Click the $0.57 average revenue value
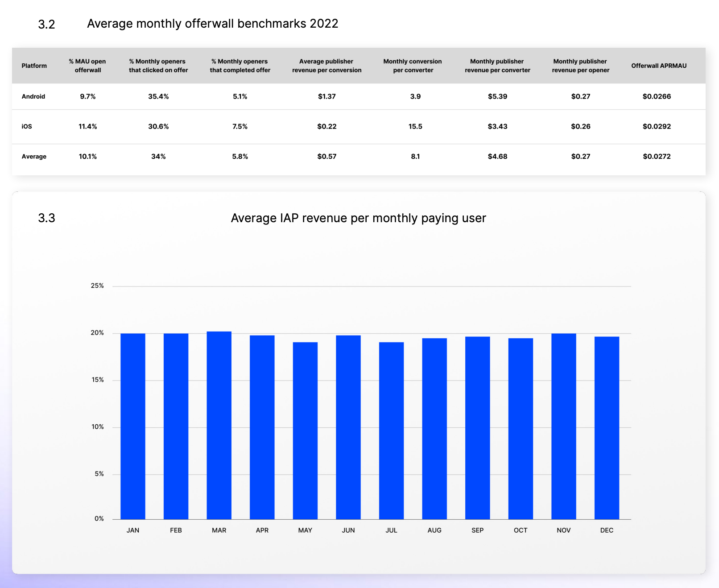This screenshot has width=719, height=588. (x=327, y=157)
